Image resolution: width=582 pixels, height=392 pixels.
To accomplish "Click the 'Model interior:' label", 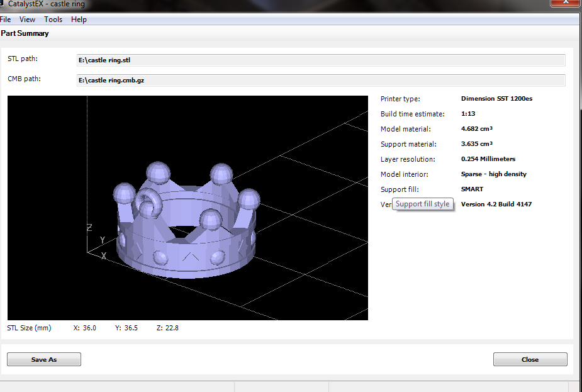I will pyautogui.click(x=404, y=174).
